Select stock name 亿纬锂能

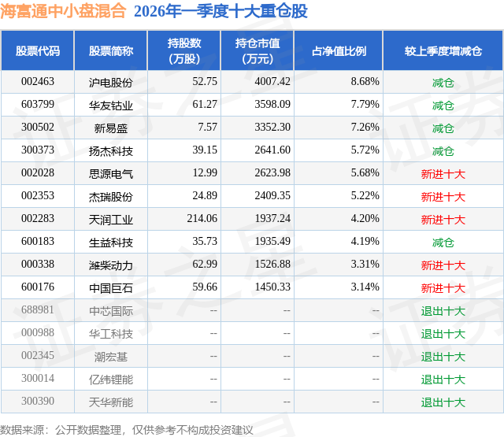coord(111,380)
